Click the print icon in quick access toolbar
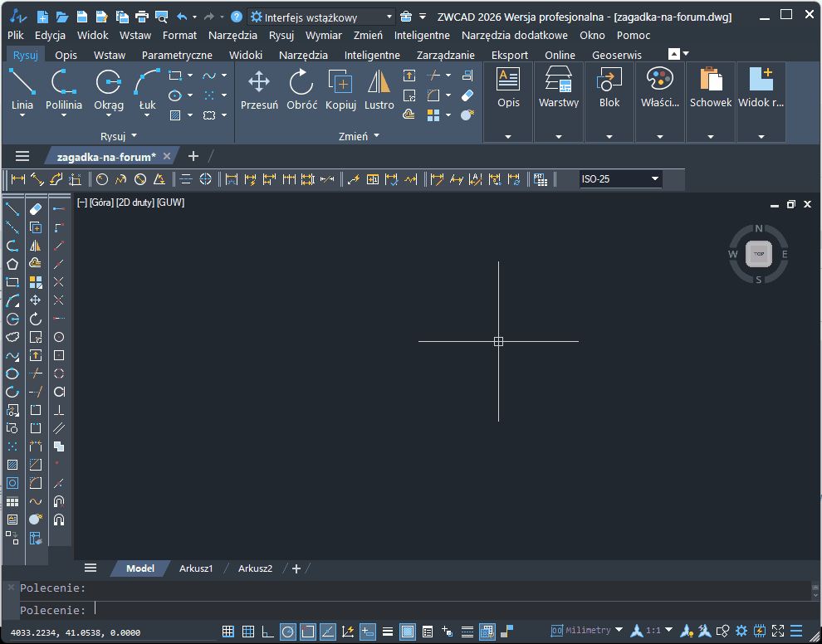 click(x=142, y=17)
